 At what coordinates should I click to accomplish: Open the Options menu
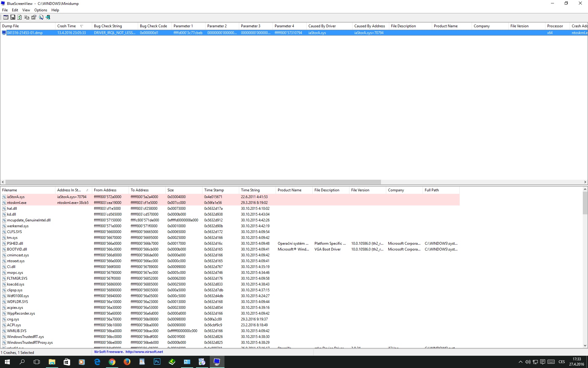pos(40,10)
